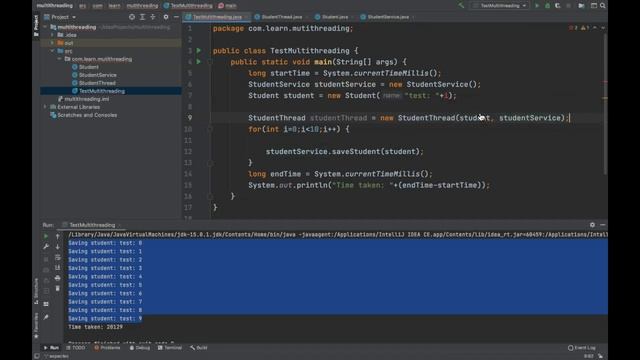Viewport: 640px width, 360px height.
Task: Minimize the Run panel with the minus icon
Action: [603, 225]
